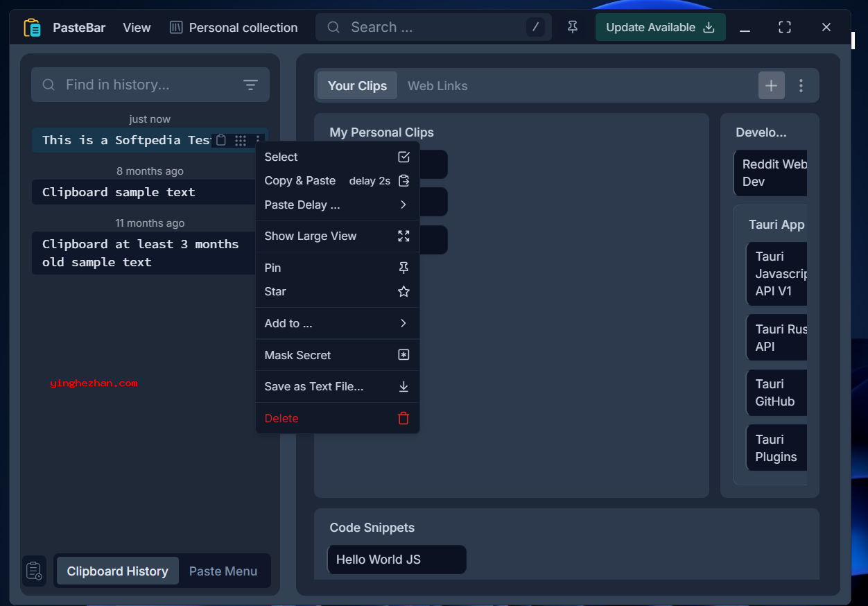Click the PasteBar logo icon
Viewport: 868px width, 606px height.
pos(33,28)
